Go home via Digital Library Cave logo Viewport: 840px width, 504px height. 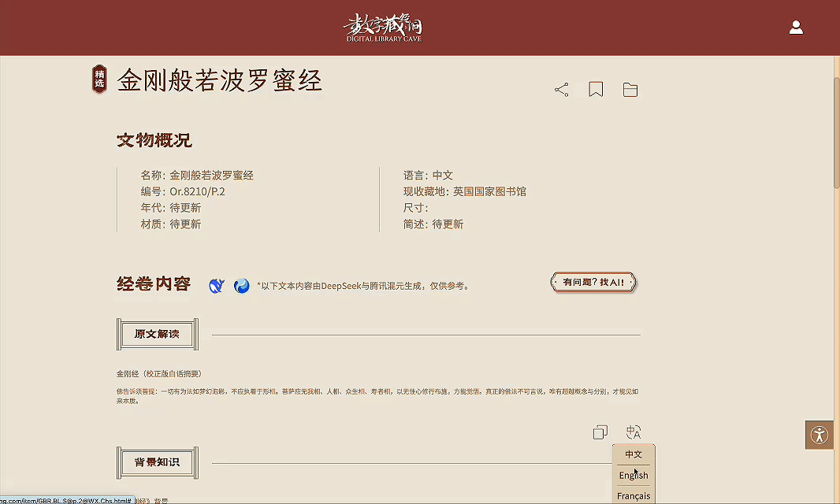[383, 28]
